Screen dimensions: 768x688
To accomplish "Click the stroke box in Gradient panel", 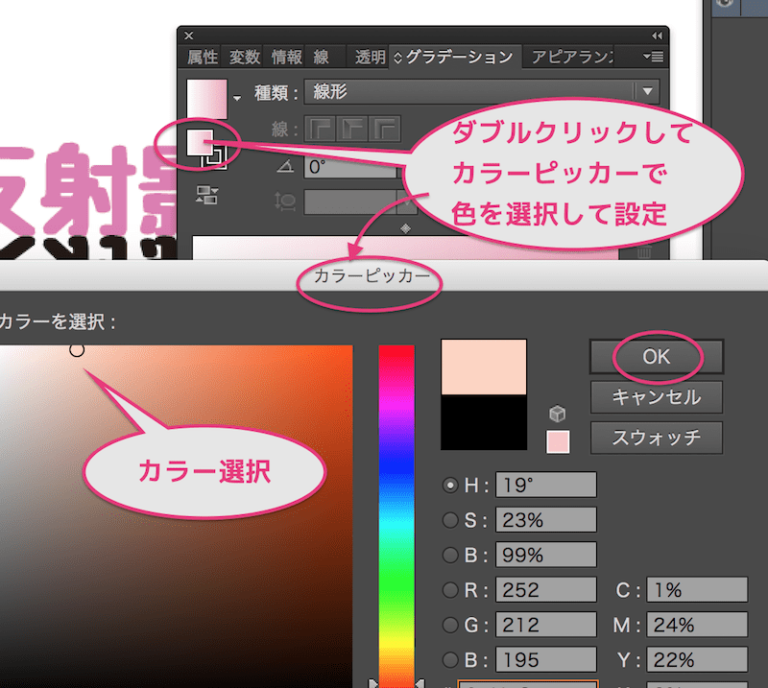I will click(x=212, y=155).
